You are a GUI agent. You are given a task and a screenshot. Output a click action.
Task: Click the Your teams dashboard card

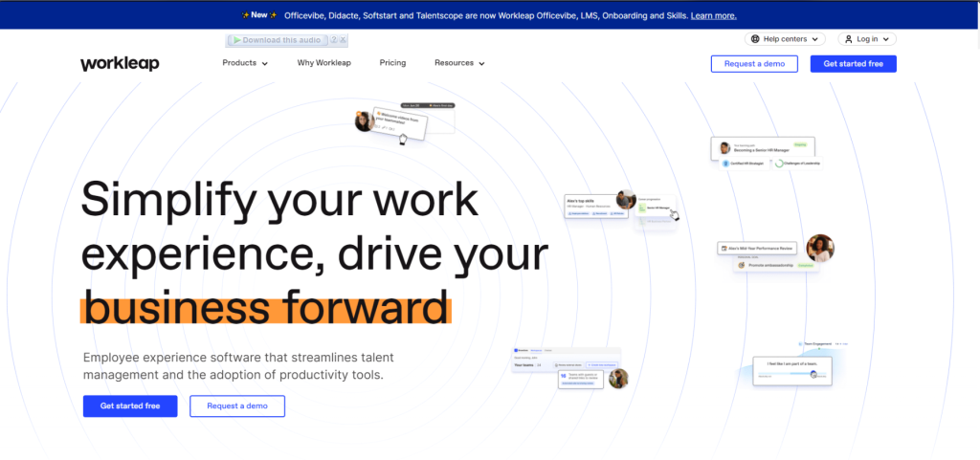[x=566, y=361]
